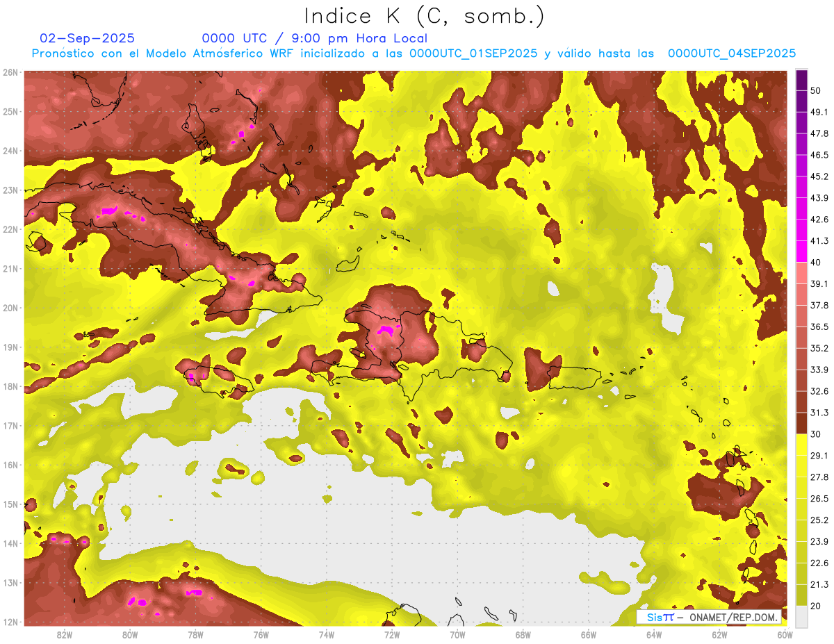Click the colorbar value "25.2"
This screenshot has width=834, height=644.
click(x=818, y=520)
